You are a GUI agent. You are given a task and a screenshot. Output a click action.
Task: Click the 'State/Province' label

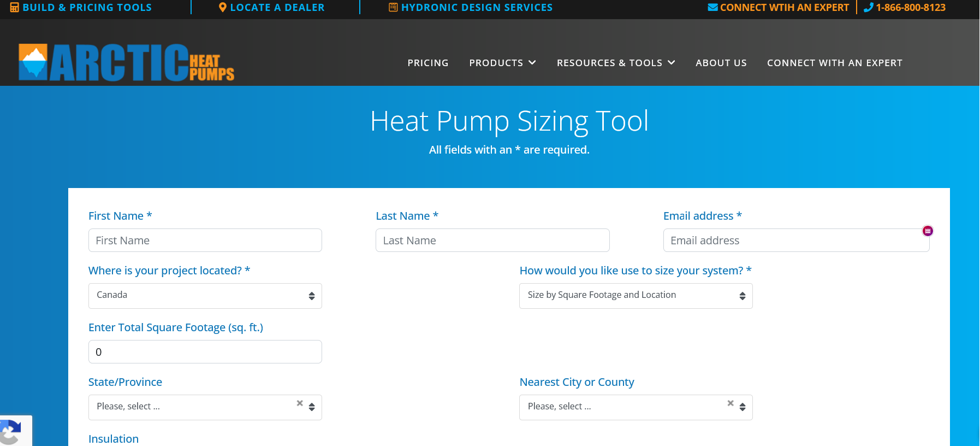(125, 382)
